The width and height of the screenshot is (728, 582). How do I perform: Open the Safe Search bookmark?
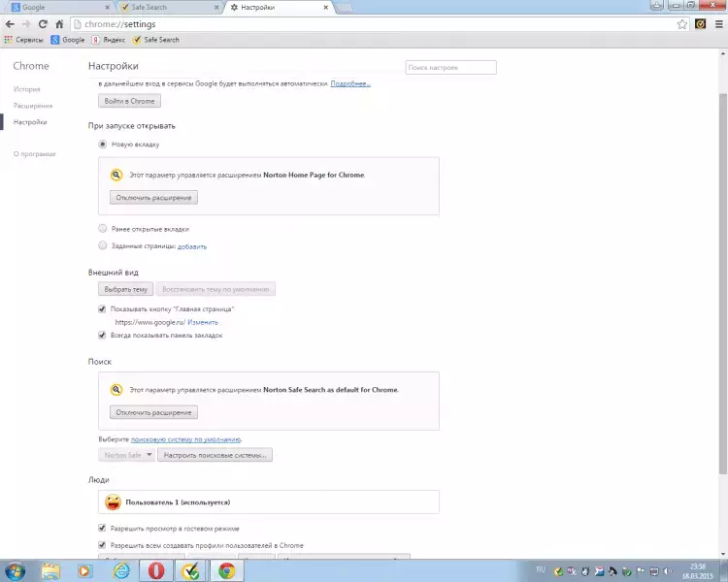tap(155, 40)
